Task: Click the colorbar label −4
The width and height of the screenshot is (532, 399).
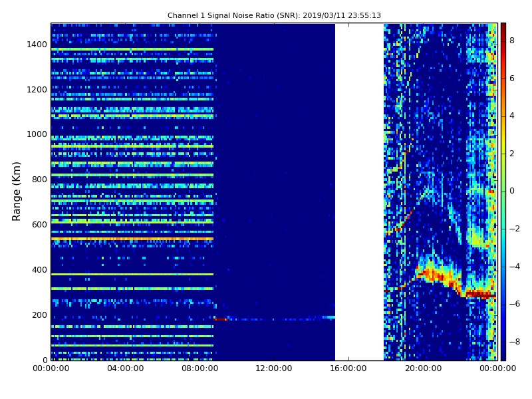Action: pos(515,267)
